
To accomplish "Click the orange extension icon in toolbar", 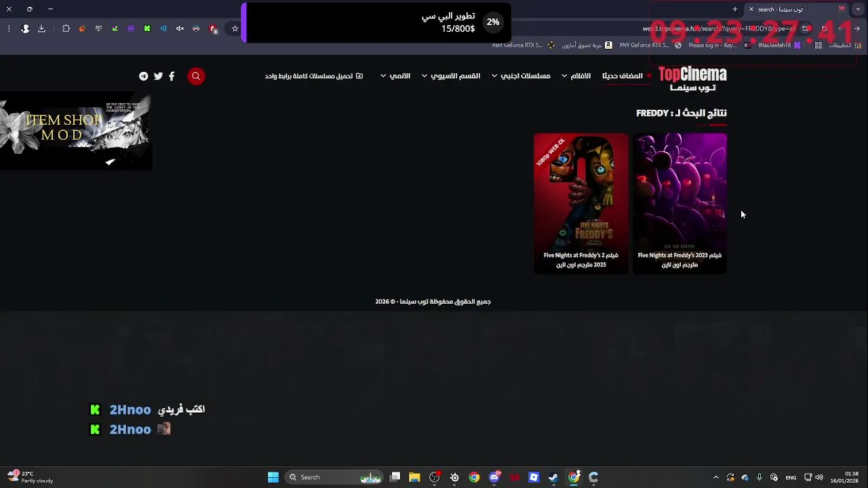I will coord(82,28).
